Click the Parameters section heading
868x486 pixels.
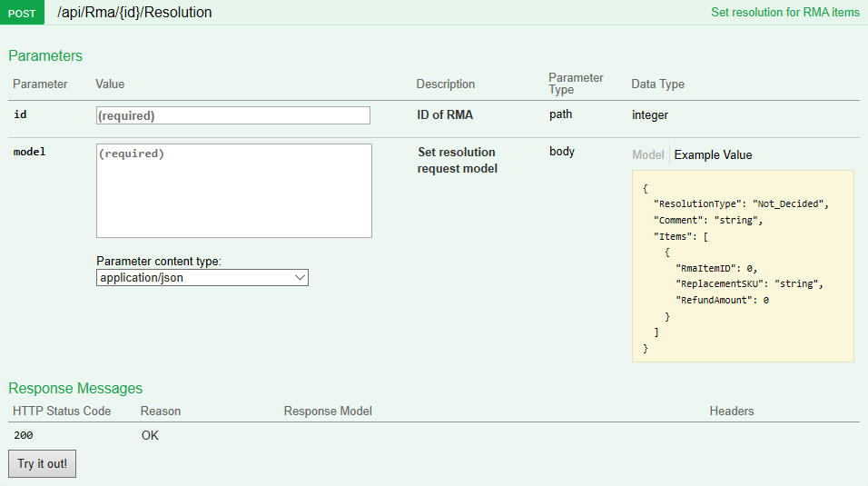coord(45,55)
